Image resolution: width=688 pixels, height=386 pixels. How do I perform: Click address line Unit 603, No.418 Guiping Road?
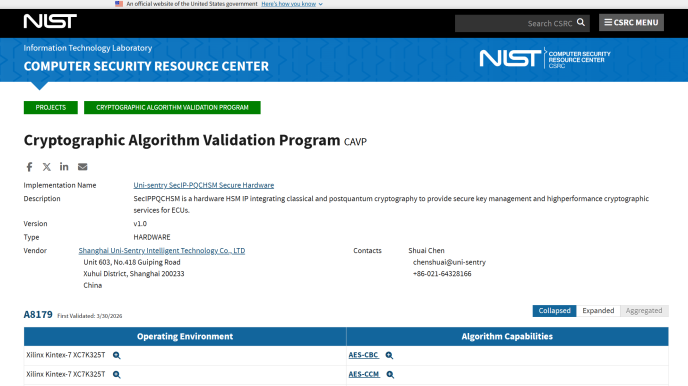pos(132,262)
